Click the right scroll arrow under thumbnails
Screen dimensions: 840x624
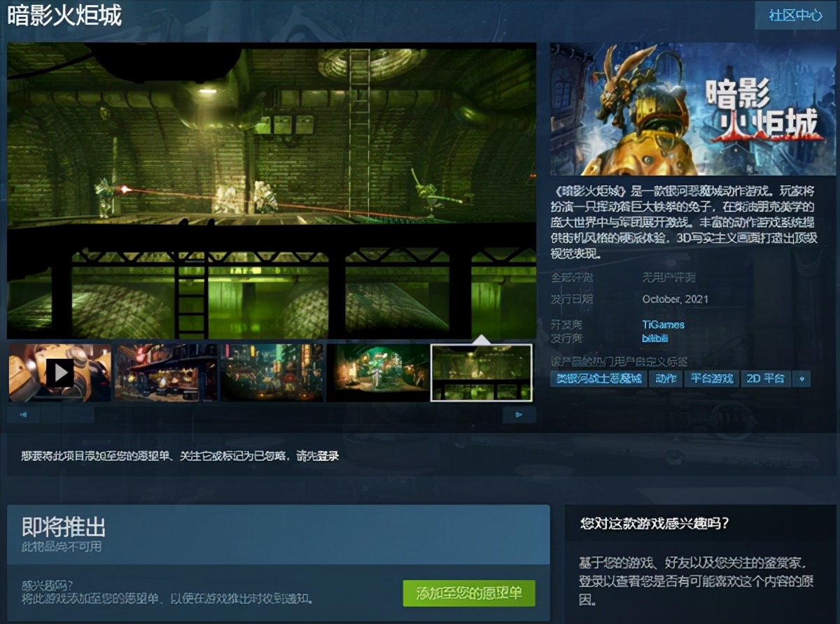(x=519, y=415)
